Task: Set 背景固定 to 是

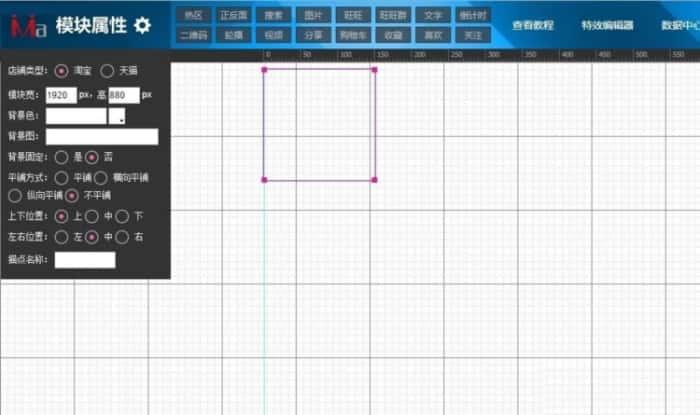Action: tap(62, 157)
